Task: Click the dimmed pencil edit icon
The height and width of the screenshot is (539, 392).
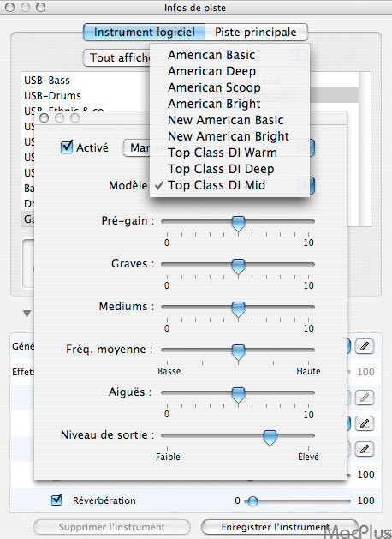Action: 365,398
